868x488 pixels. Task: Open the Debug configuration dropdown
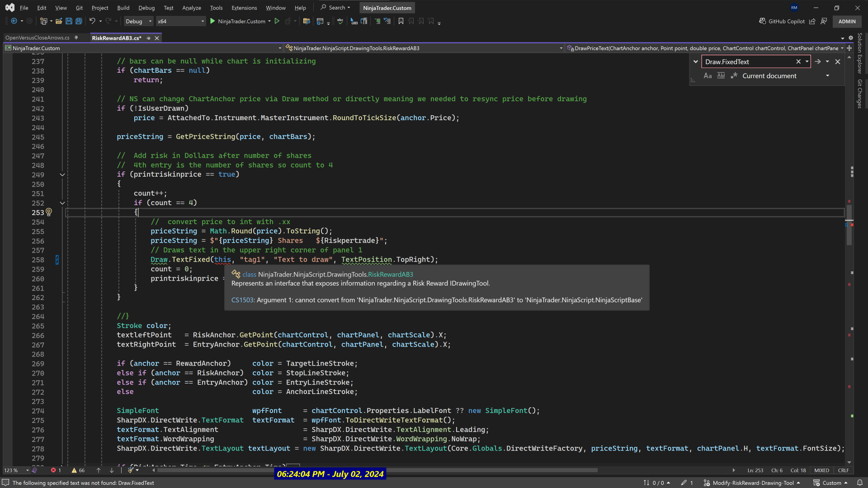click(138, 21)
